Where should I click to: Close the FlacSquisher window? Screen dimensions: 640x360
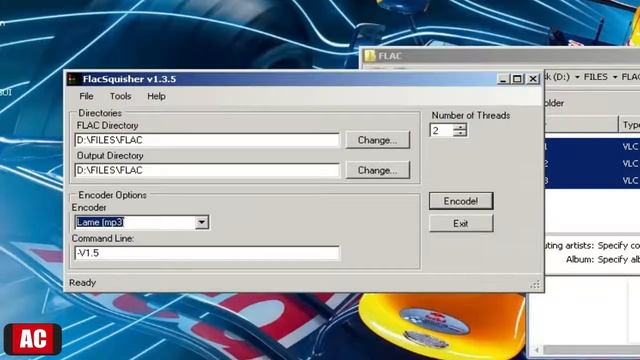coord(533,79)
